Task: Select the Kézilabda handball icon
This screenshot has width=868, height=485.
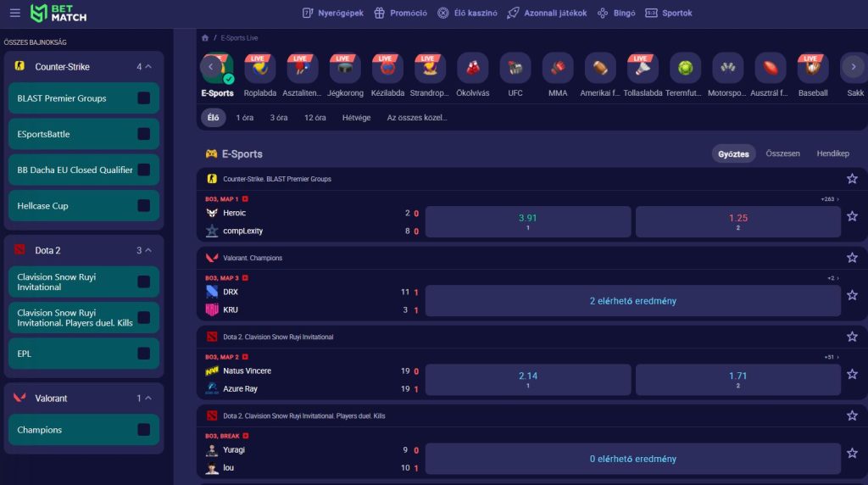Action: point(387,68)
